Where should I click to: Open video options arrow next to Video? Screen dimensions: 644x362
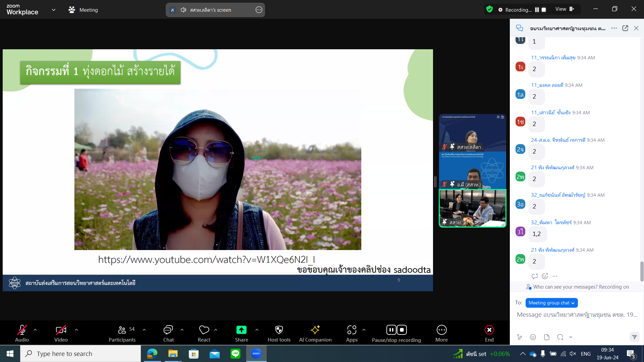[x=76, y=330]
